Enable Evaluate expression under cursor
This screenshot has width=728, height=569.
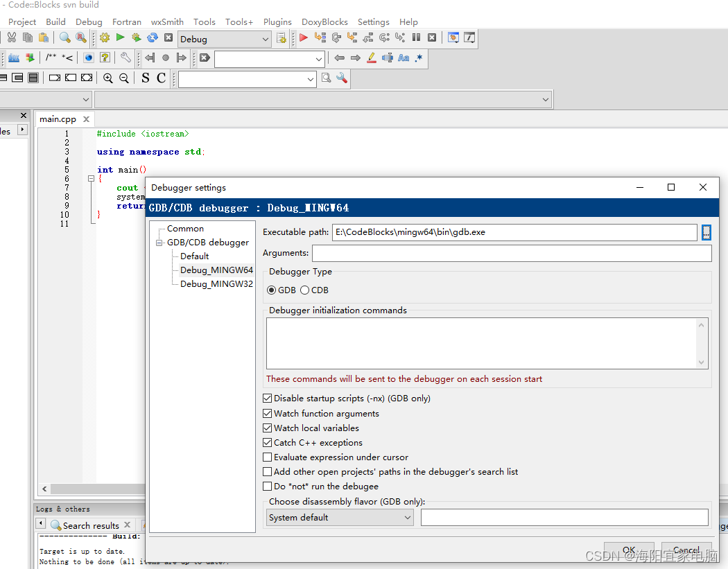coord(268,457)
